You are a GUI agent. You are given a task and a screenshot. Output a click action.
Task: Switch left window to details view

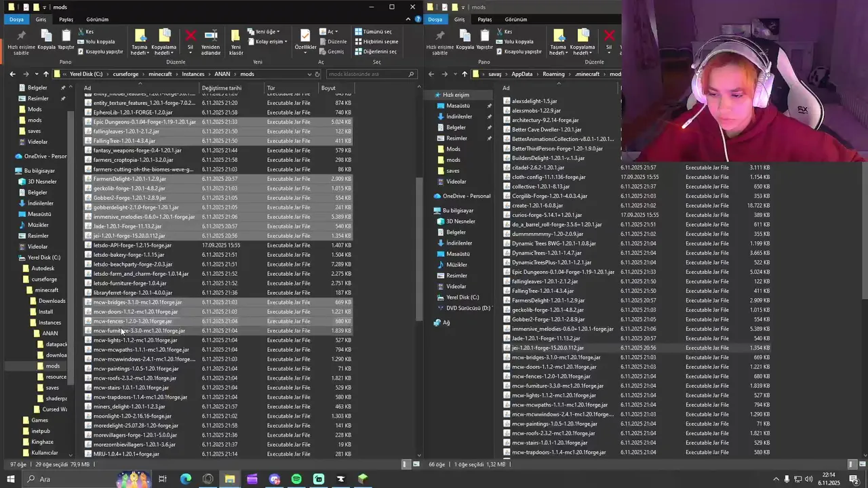pyautogui.click(x=406, y=464)
